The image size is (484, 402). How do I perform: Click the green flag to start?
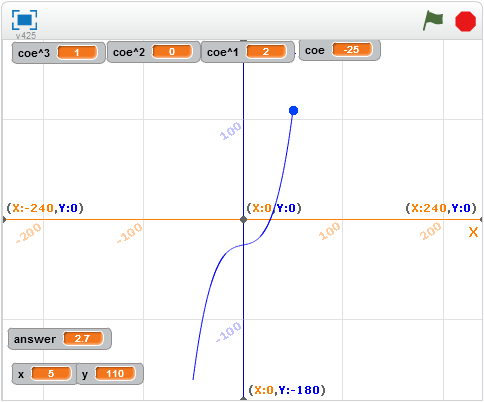[433, 20]
